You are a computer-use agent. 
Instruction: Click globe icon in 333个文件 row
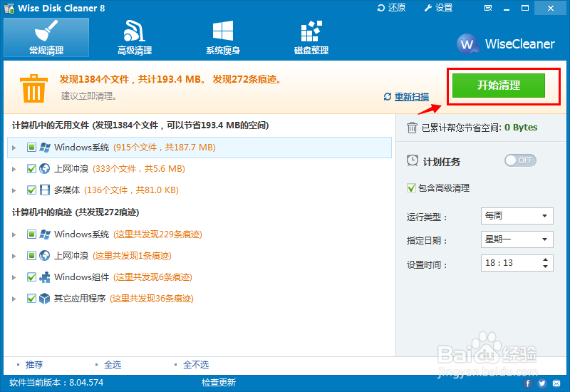click(45, 169)
